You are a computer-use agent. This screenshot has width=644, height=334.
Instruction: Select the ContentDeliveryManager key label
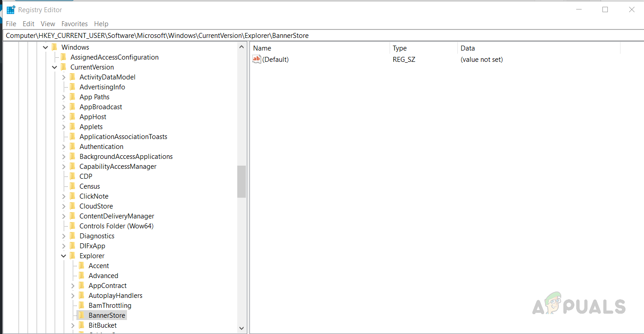pyautogui.click(x=117, y=216)
